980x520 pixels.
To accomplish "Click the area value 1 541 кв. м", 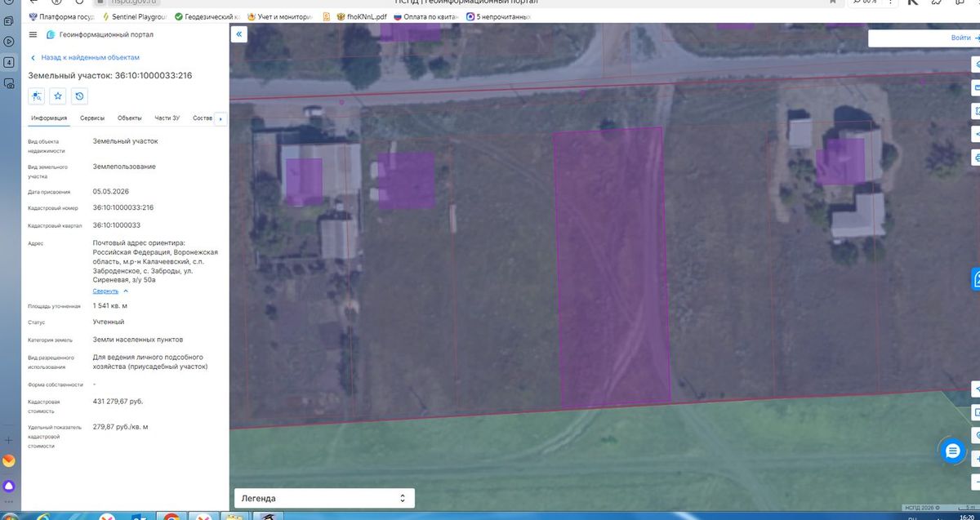I will [x=110, y=305].
